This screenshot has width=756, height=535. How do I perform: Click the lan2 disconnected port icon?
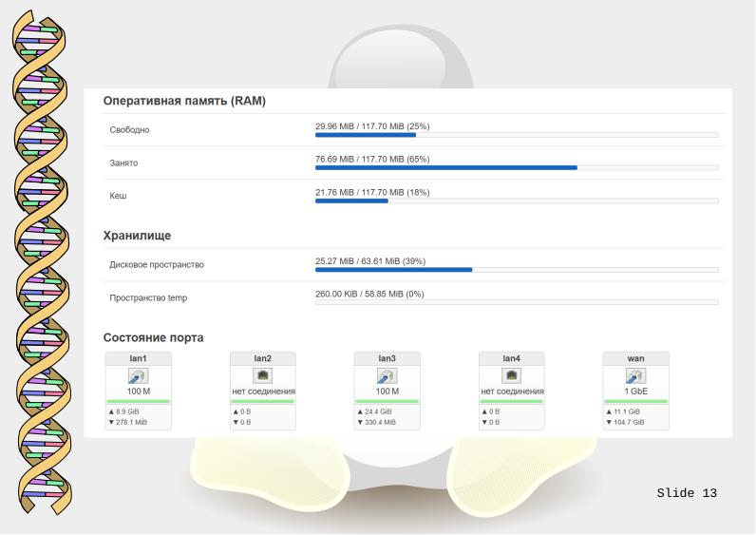click(264, 376)
